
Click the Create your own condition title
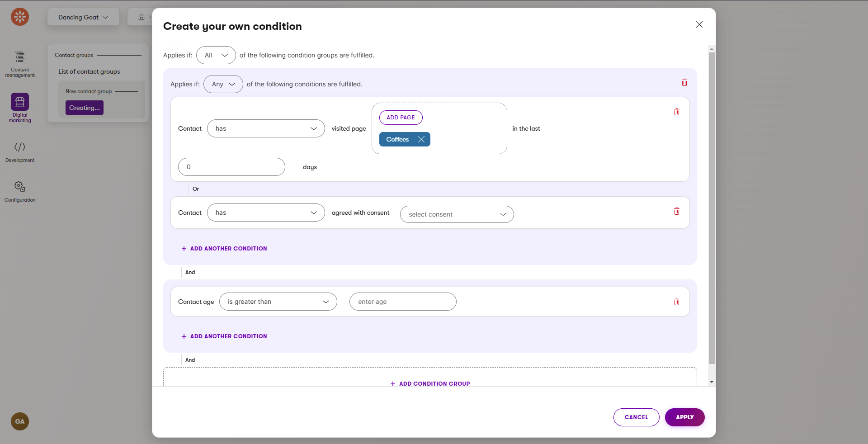coord(232,26)
